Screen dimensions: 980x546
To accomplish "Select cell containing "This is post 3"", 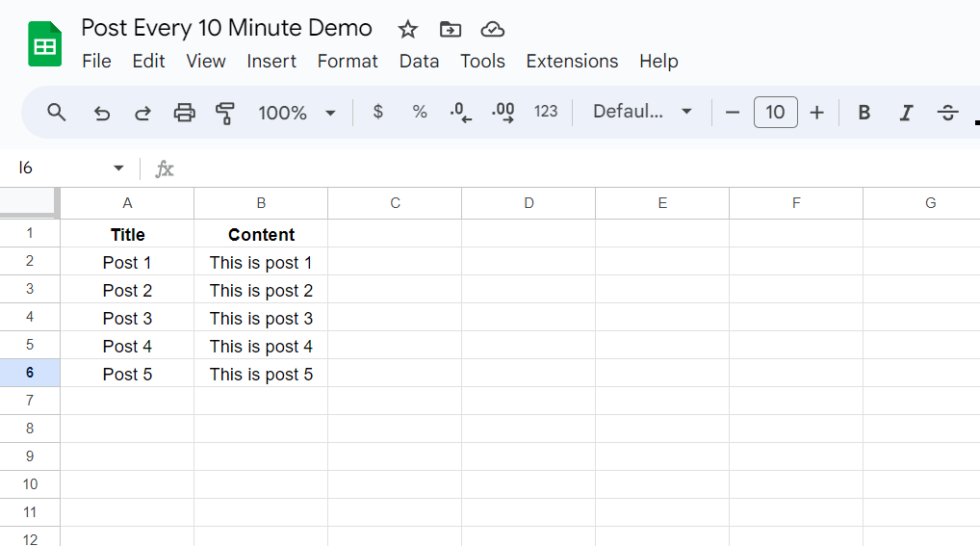I will tap(261, 319).
